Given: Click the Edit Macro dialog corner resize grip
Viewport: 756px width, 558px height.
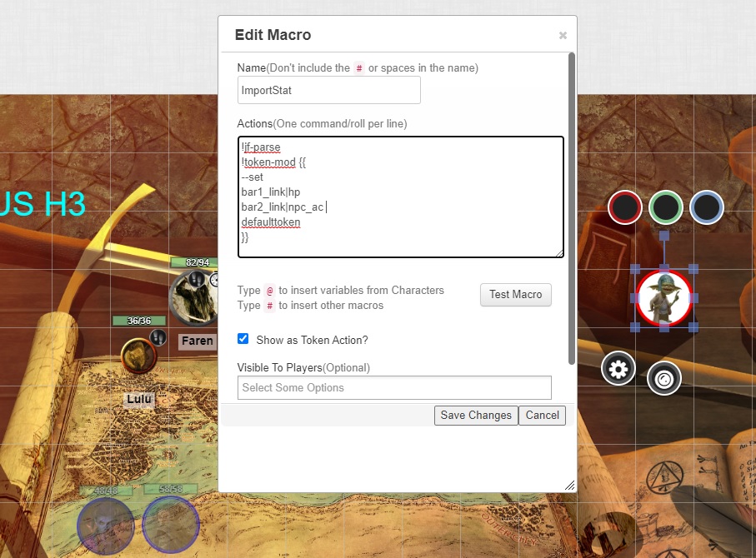Looking at the screenshot, I should coord(570,486).
